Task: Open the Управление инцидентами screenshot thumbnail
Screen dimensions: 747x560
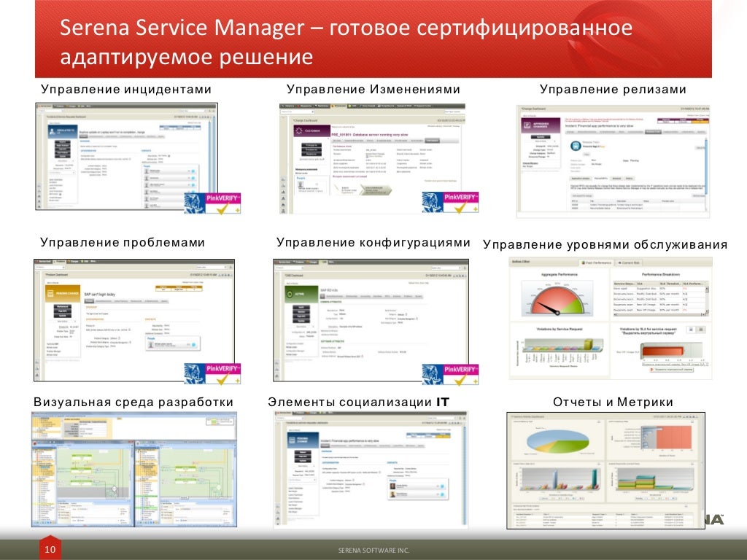Action: point(126,156)
